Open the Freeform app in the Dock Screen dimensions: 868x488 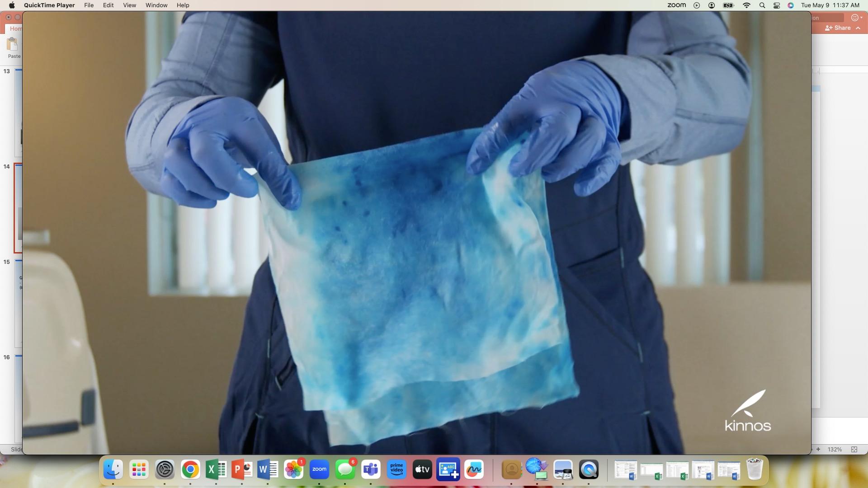(474, 470)
